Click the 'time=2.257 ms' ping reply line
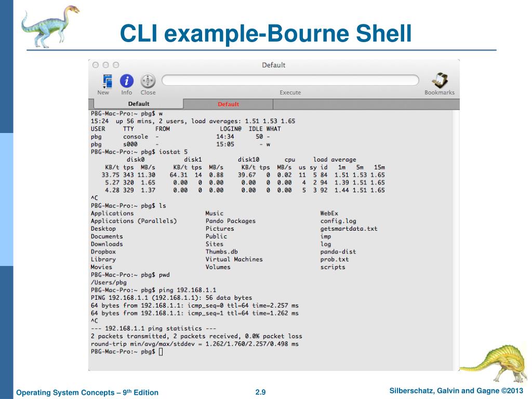 [x=195, y=305]
